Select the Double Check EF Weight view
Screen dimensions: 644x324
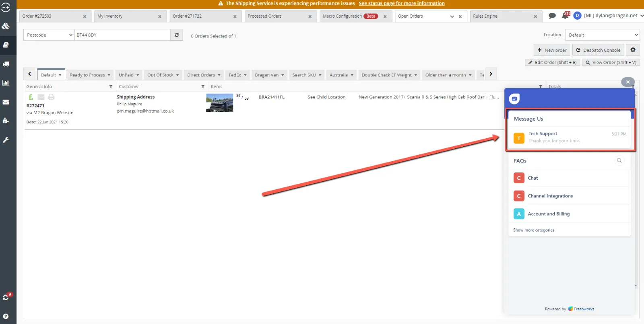pyautogui.click(x=389, y=75)
